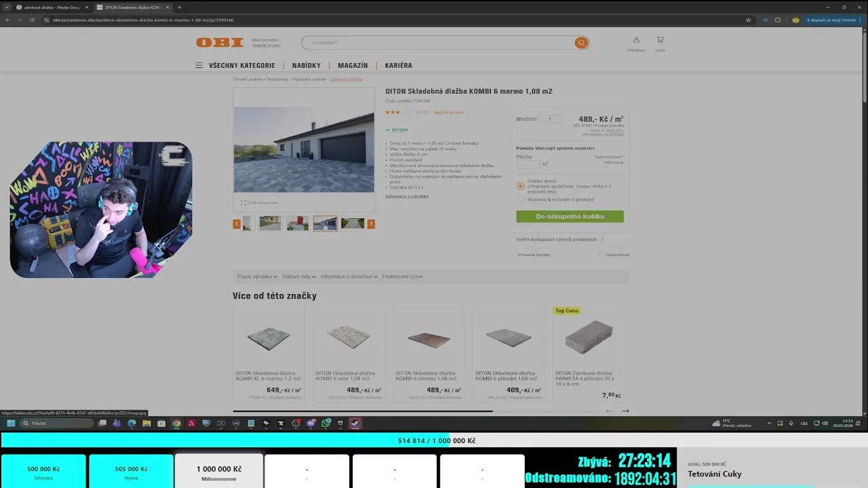Follow the Stavebniny breadcrumb link
This screenshot has width=868, height=488.
tap(277, 79)
